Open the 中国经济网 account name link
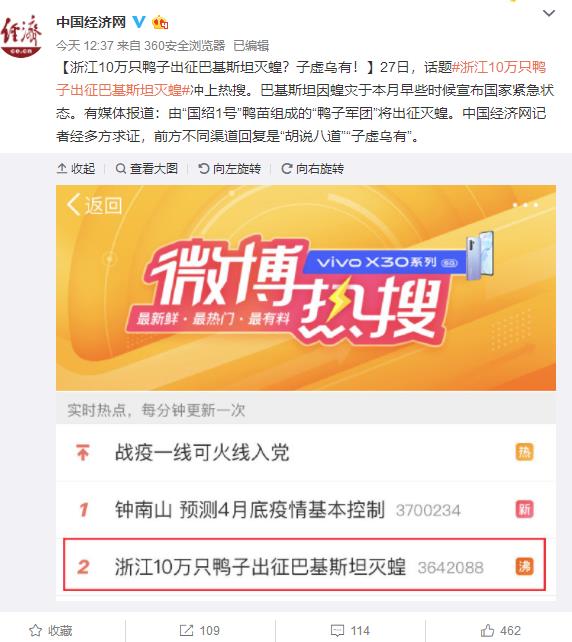This screenshot has width=572, height=642. [91, 22]
